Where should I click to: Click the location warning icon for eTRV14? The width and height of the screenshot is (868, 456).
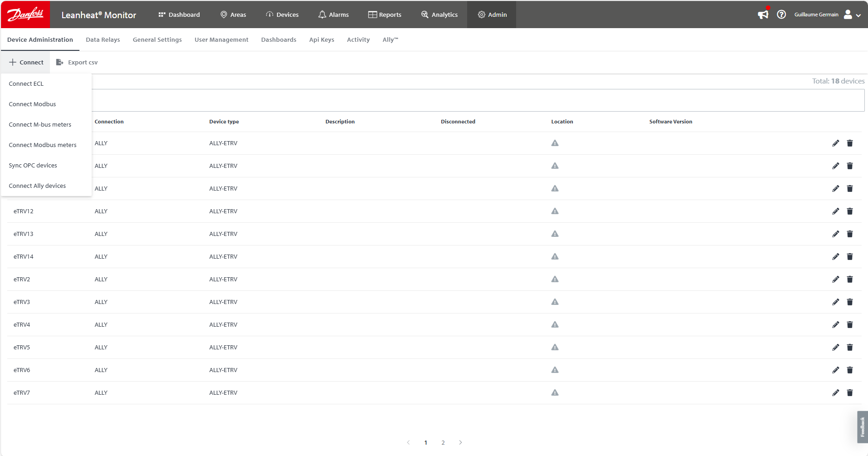tap(555, 257)
